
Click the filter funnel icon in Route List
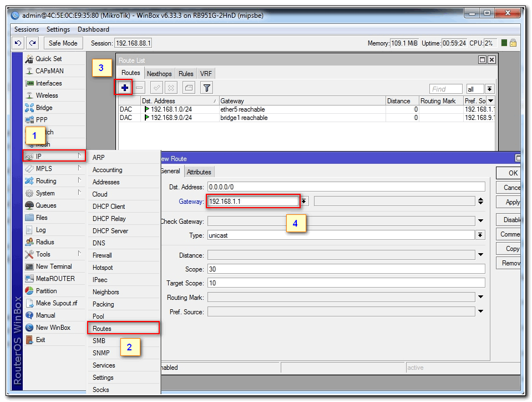(x=206, y=88)
